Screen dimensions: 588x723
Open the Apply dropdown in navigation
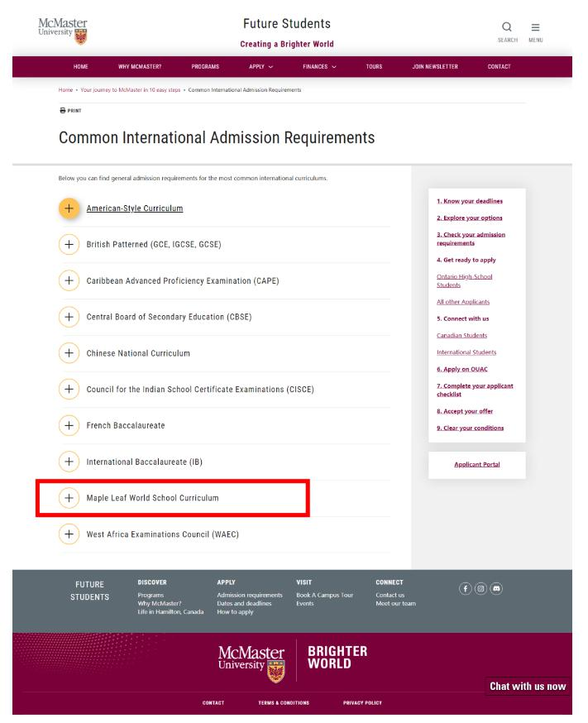261,66
